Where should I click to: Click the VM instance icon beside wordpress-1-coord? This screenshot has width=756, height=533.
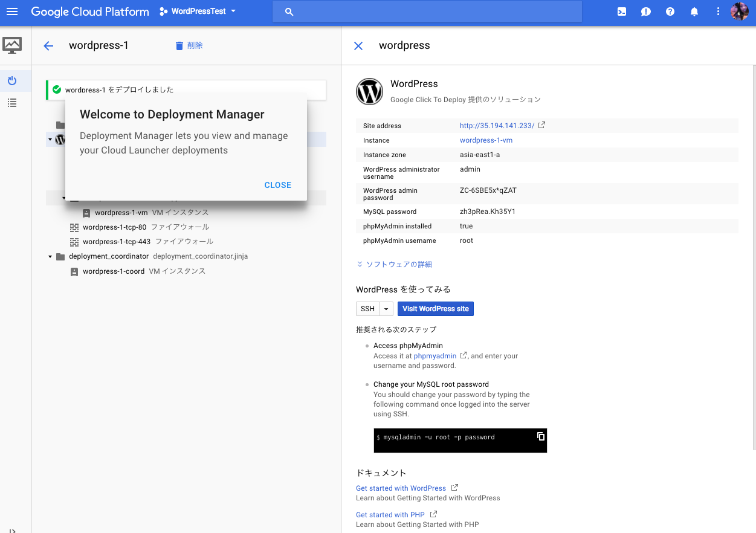pos(74,272)
